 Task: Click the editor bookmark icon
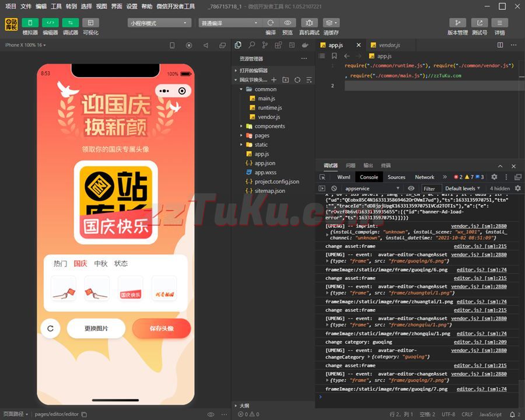tap(334, 56)
